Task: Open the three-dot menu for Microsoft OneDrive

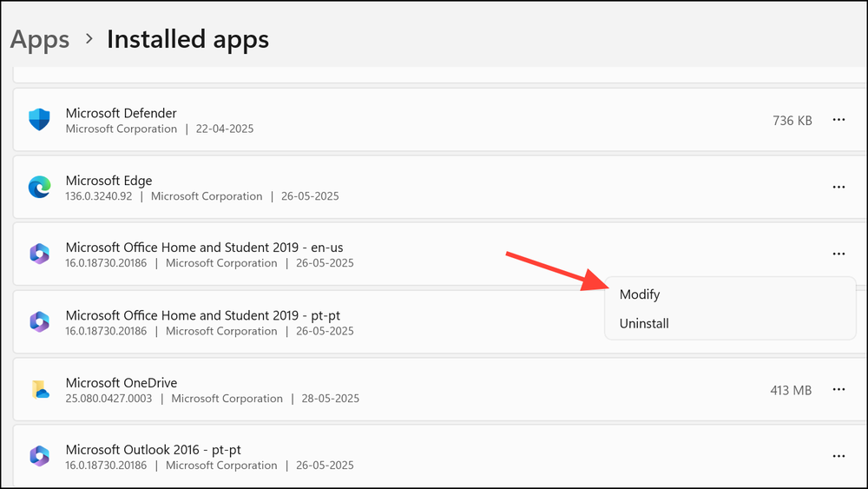Action: click(x=838, y=390)
